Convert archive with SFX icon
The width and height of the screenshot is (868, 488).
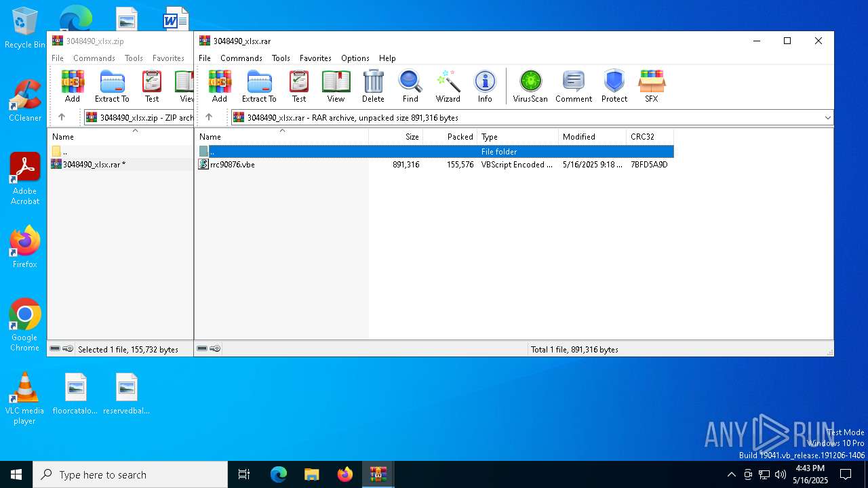(652, 86)
